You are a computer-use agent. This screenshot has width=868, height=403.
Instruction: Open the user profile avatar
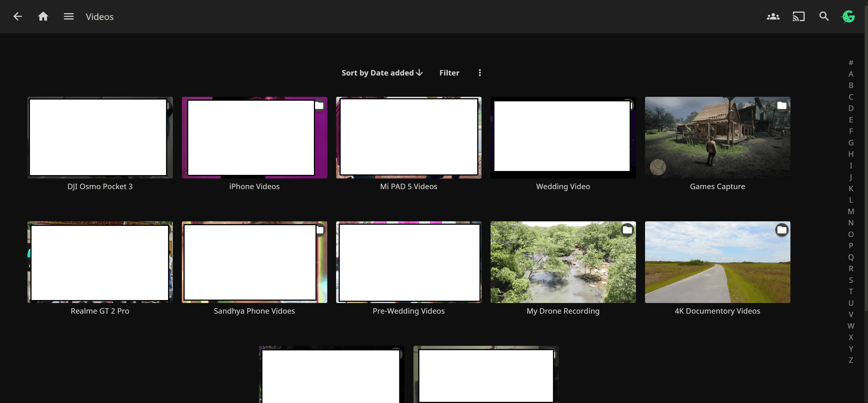(848, 17)
